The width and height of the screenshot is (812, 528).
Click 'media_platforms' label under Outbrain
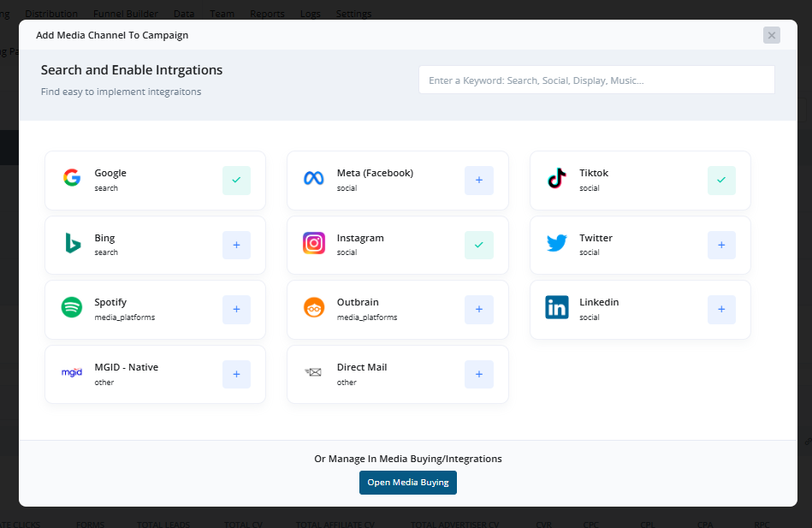coord(367,317)
